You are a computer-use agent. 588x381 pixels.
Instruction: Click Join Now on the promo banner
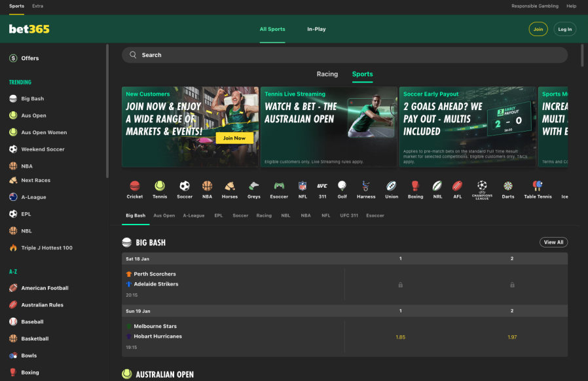pos(234,138)
